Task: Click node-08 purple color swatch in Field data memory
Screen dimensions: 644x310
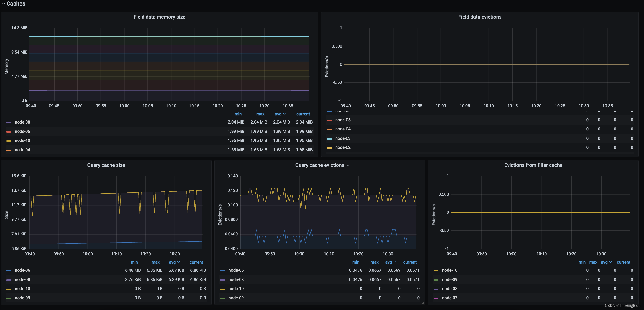Action: 9,122
